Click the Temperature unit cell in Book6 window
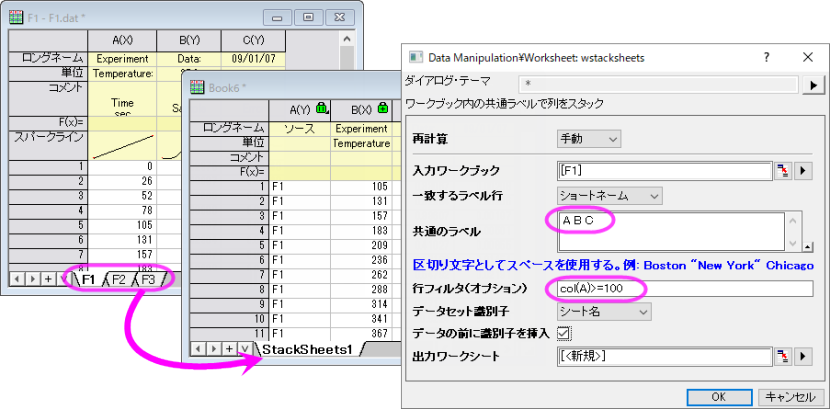This screenshot has width=830, height=409. coord(361,143)
